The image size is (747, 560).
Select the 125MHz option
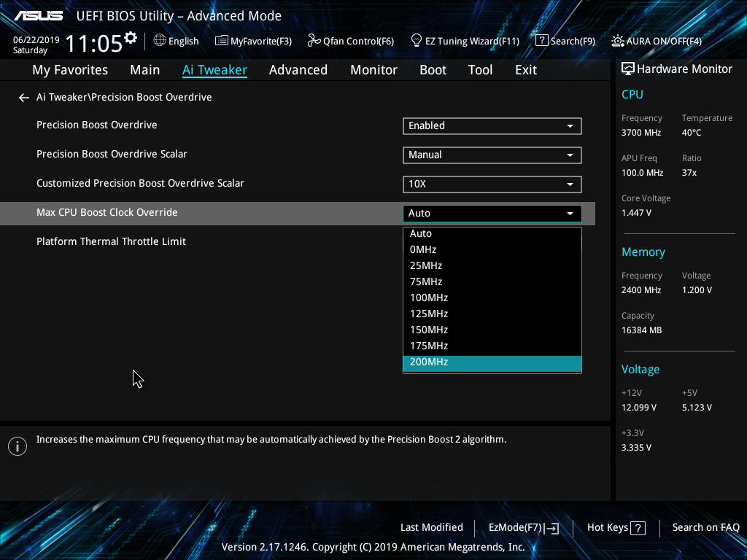click(x=492, y=314)
